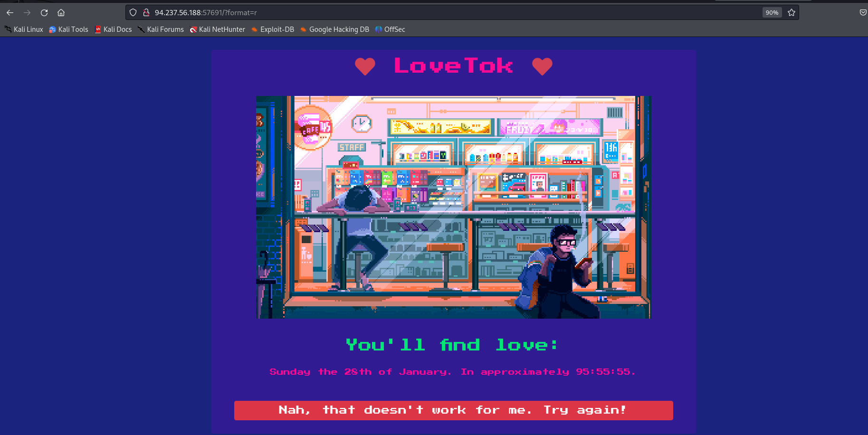Reset the 90% zoom level badge
The image size is (868, 435).
tap(772, 13)
